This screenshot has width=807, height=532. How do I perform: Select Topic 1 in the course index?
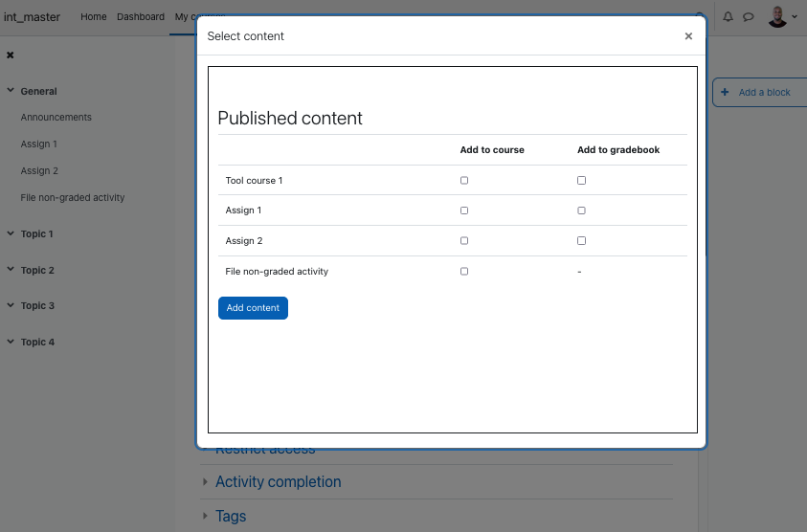(x=36, y=234)
